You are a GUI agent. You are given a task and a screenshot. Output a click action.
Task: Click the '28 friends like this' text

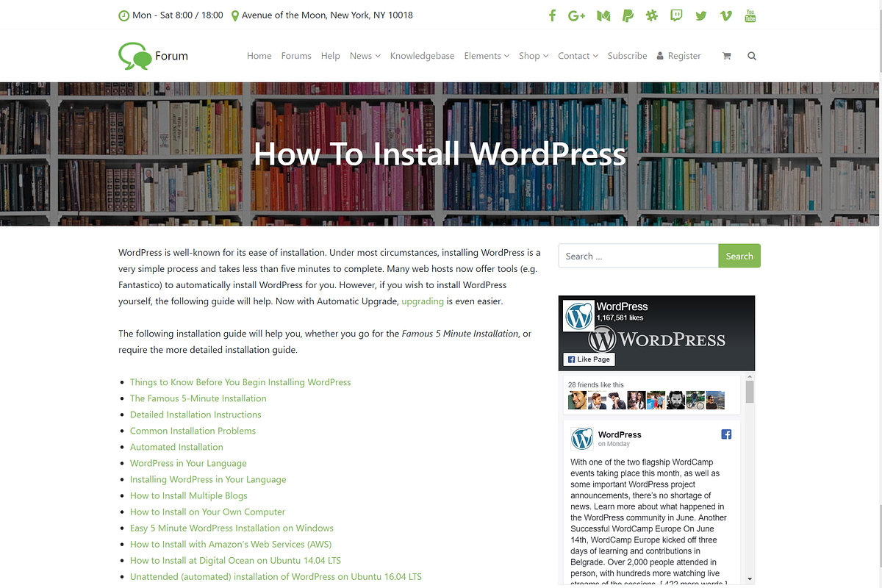[x=596, y=384]
